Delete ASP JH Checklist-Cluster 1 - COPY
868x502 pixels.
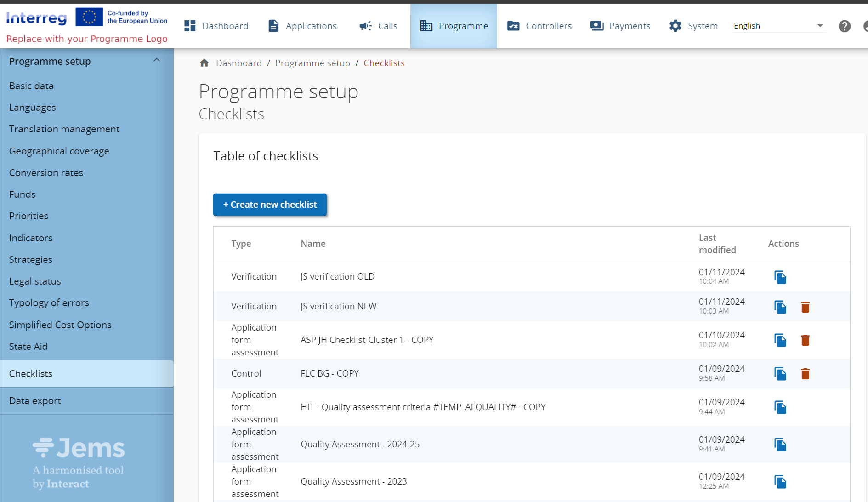tap(805, 340)
